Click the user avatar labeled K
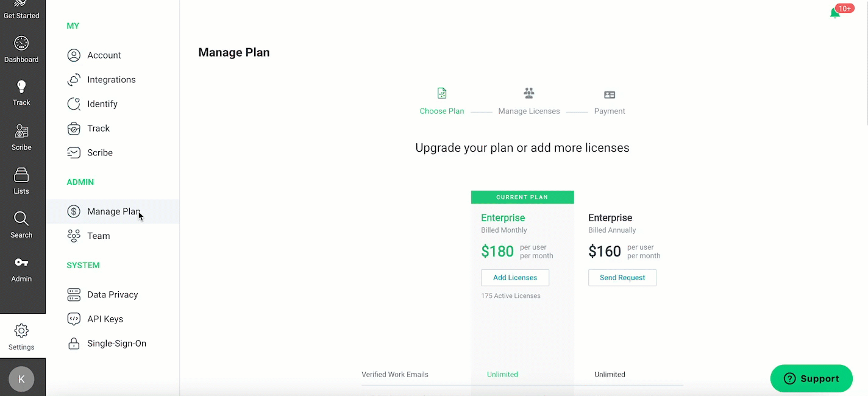 point(21,379)
